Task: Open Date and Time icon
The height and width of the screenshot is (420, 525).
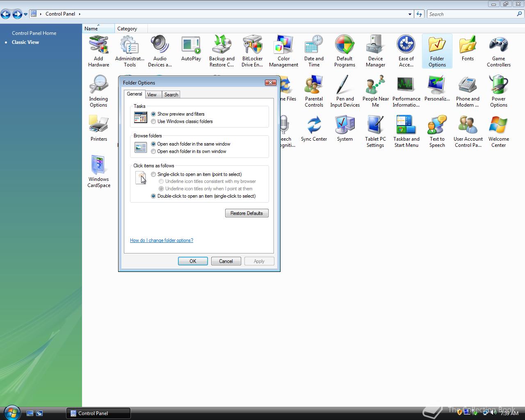Action: point(314,51)
